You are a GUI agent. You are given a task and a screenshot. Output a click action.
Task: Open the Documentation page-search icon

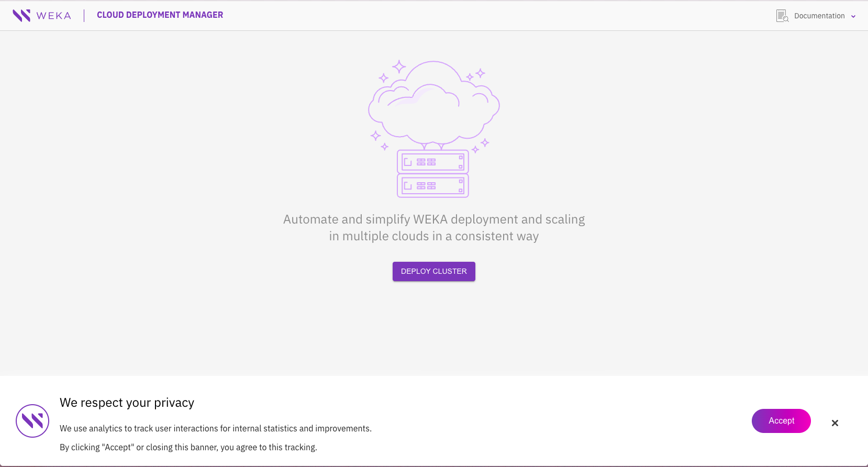pyautogui.click(x=782, y=16)
